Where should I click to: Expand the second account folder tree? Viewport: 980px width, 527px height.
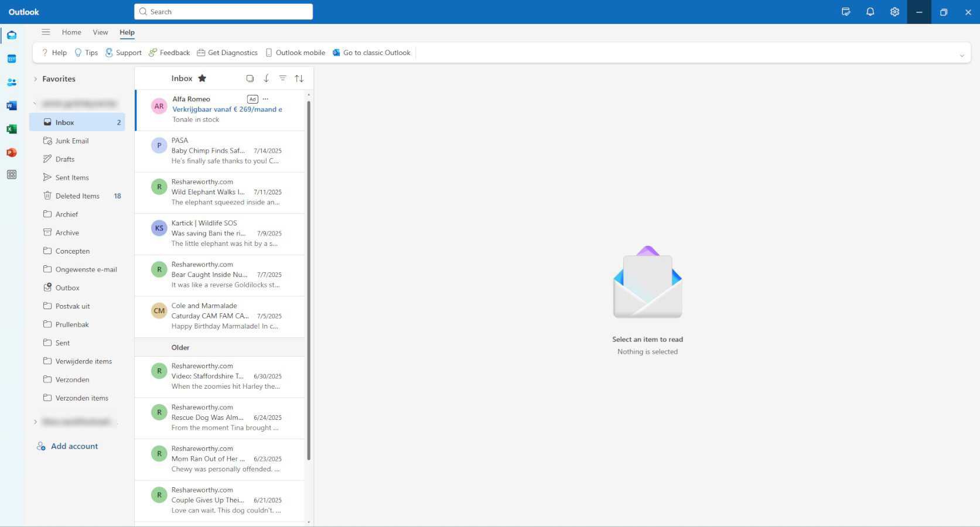(x=36, y=422)
